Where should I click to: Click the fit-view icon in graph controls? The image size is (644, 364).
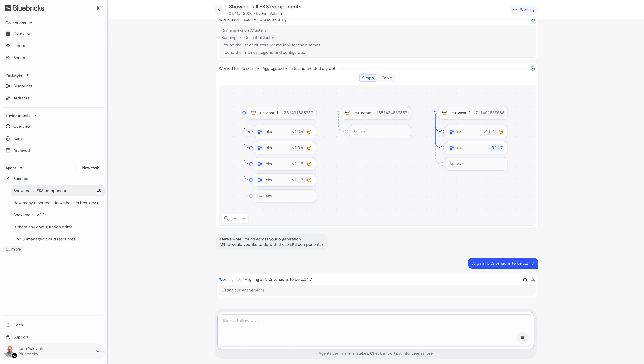click(x=226, y=218)
